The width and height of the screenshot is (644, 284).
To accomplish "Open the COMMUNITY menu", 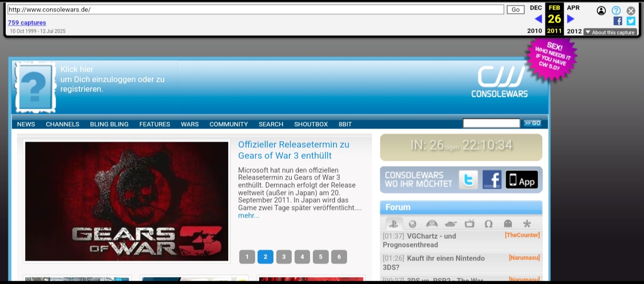I will point(229,124).
